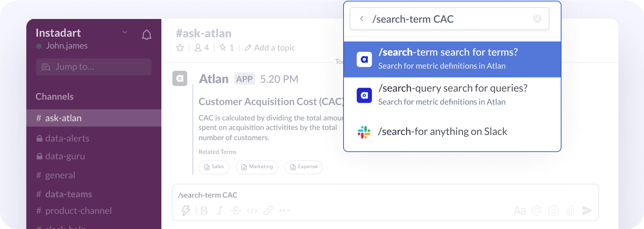Toggle italic formatting
Viewport: 644px width, 229px height.
click(x=219, y=210)
